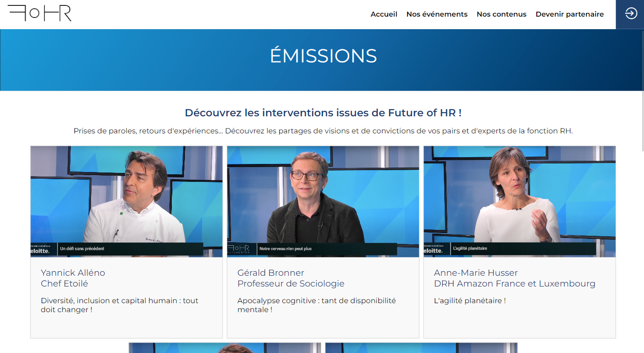Click the L'agilité planétaire description

[x=469, y=300]
